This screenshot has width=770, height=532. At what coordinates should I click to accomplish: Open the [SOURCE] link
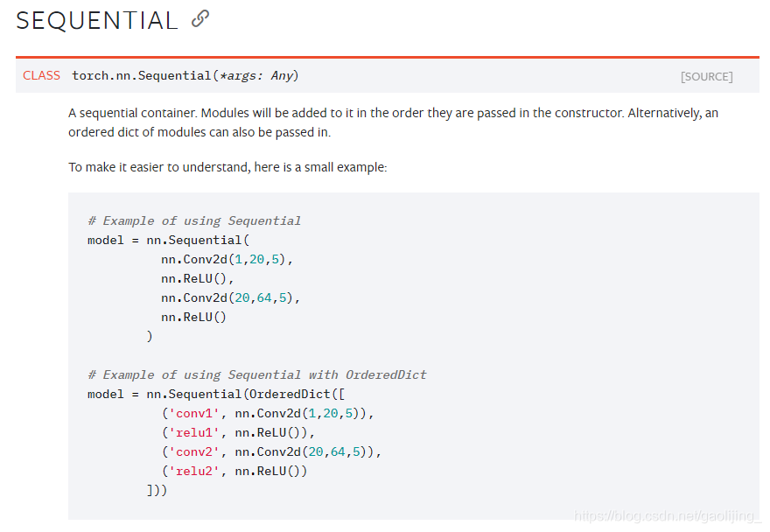pyautogui.click(x=706, y=77)
